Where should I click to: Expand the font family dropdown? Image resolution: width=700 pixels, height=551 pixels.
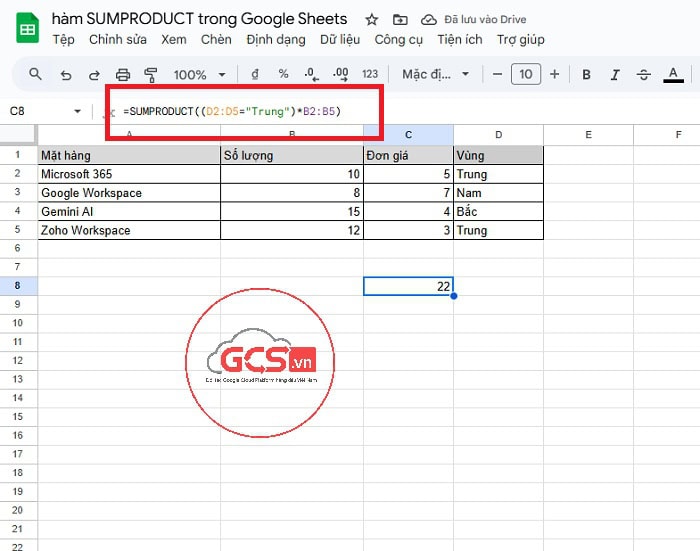(436, 74)
